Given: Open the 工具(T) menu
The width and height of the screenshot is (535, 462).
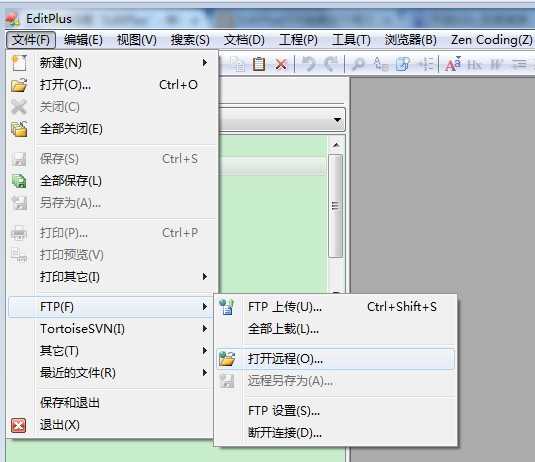Looking at the screenshot, I should point(351,40).
